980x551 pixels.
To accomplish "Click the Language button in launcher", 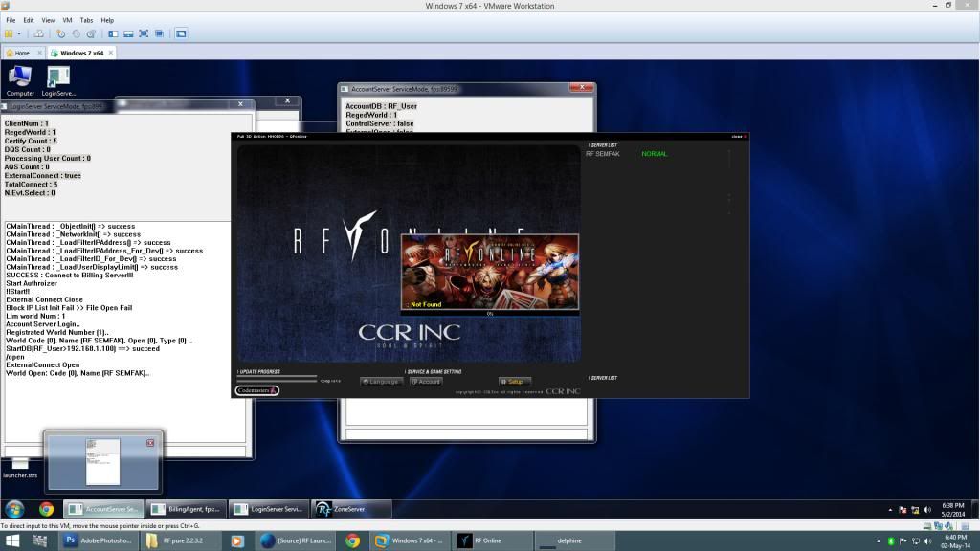I will 381,382.
